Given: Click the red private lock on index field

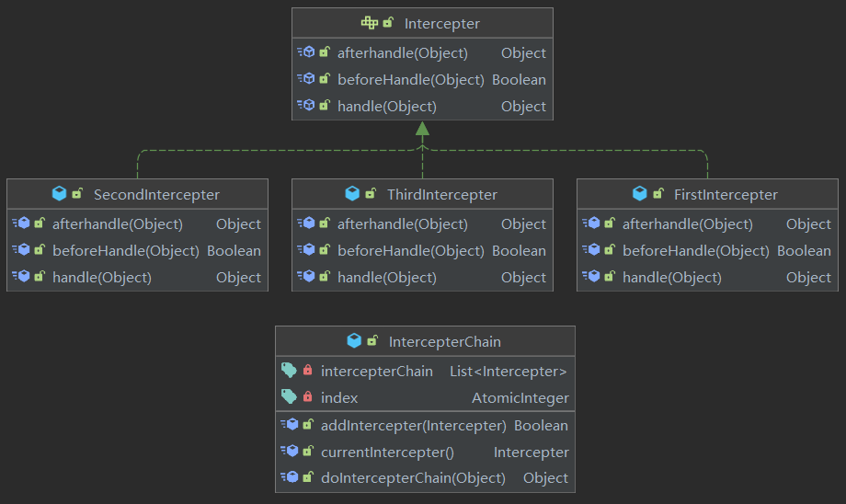Looking at the screenshot, I should pyautogui.click(x=307, y=396).
